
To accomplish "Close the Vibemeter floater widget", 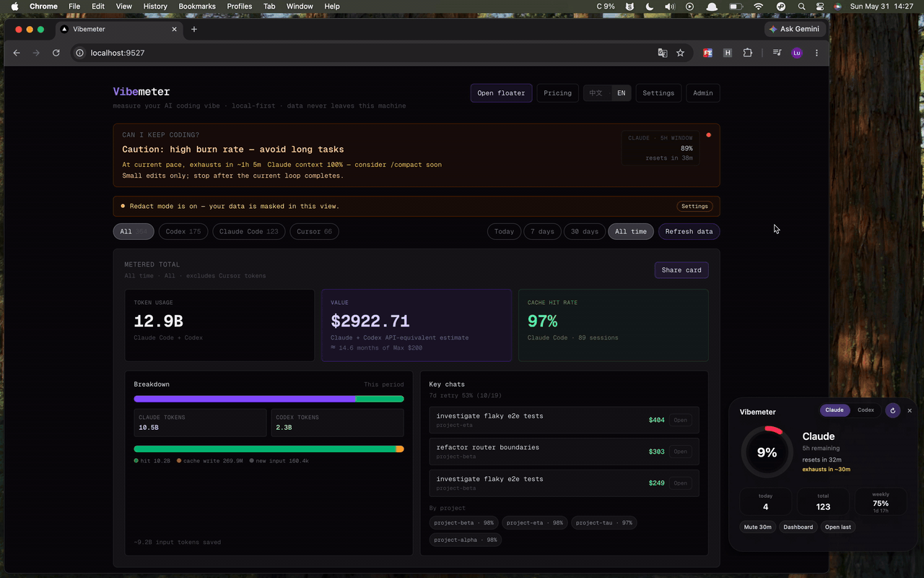I will pos(910,410).
